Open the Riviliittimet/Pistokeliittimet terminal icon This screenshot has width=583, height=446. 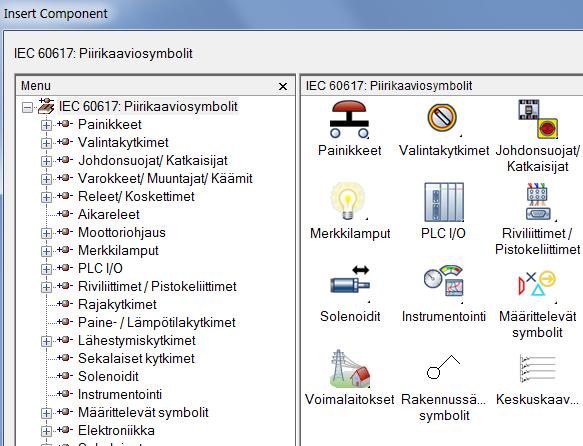point(538,202)
